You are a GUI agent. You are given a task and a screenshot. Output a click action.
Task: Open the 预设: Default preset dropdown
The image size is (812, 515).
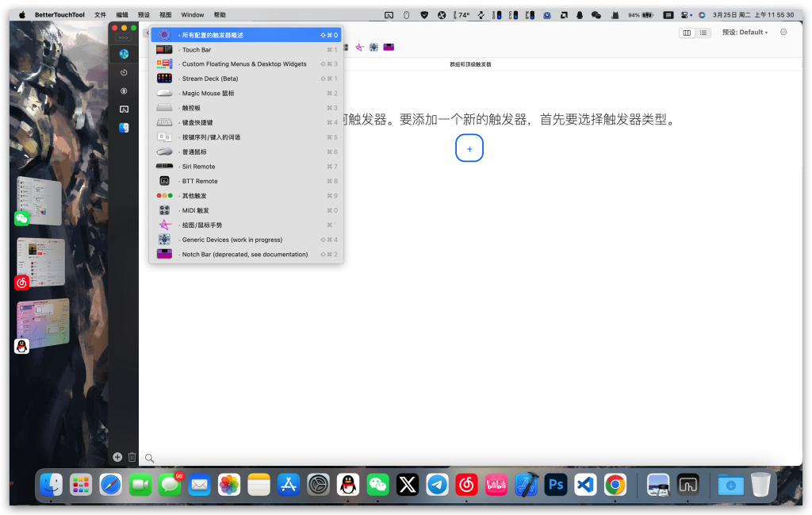click(x=745, y=32)
